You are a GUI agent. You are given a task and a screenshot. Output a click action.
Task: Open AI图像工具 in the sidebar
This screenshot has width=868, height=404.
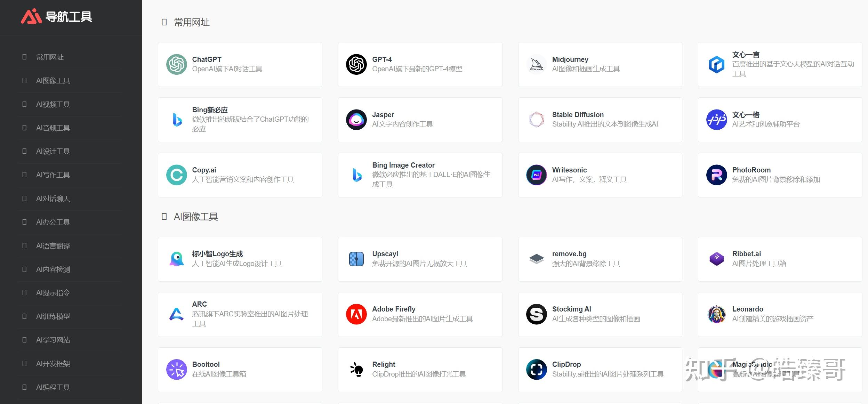tap(53, 81)
